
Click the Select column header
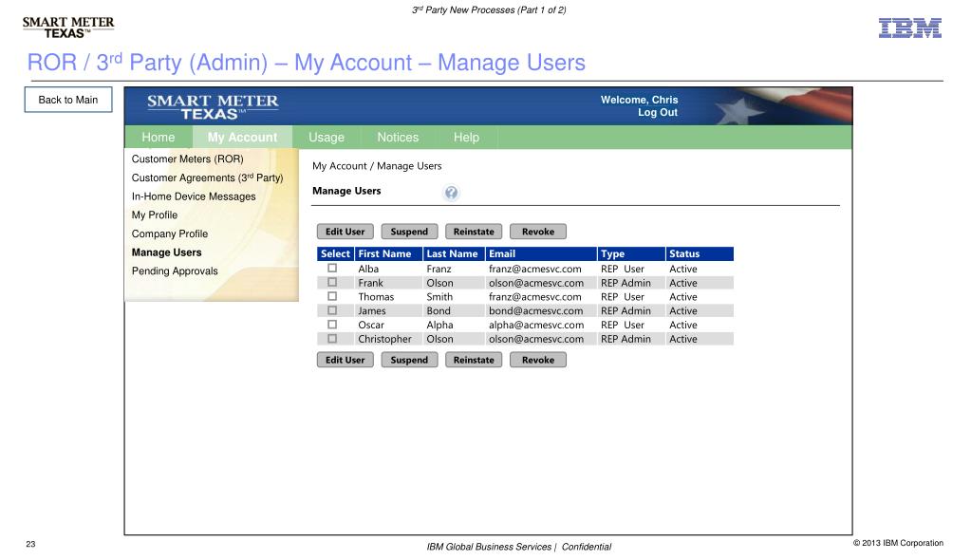[335, 254]
